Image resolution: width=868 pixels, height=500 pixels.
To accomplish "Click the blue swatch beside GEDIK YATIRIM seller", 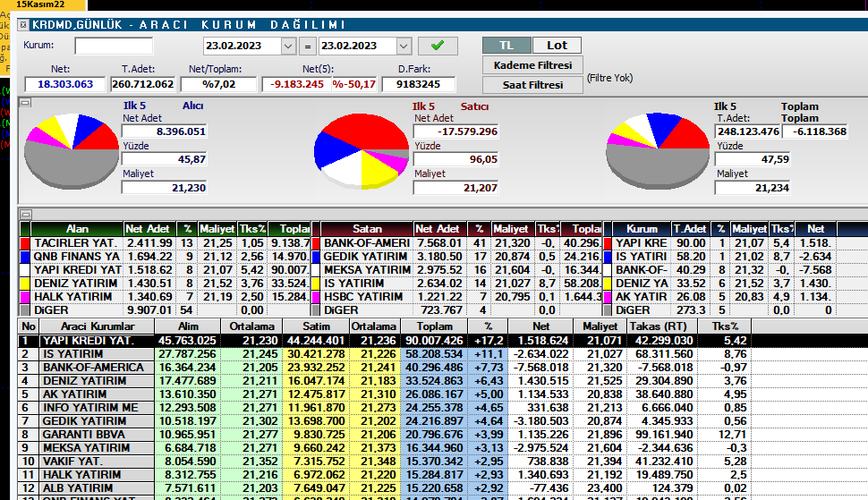I will pyautogui.click(x=316, y=257).
